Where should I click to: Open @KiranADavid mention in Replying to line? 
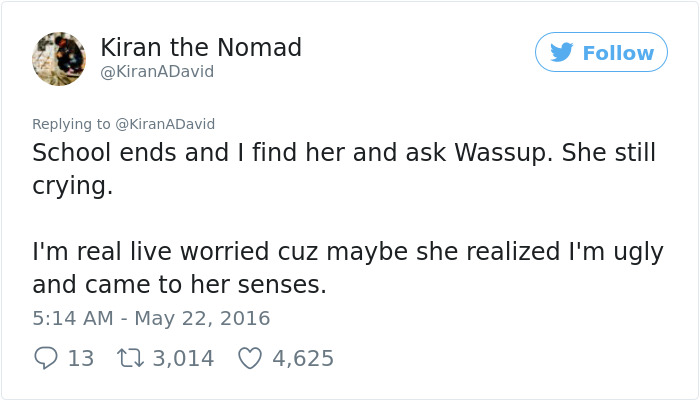[165, 124]
